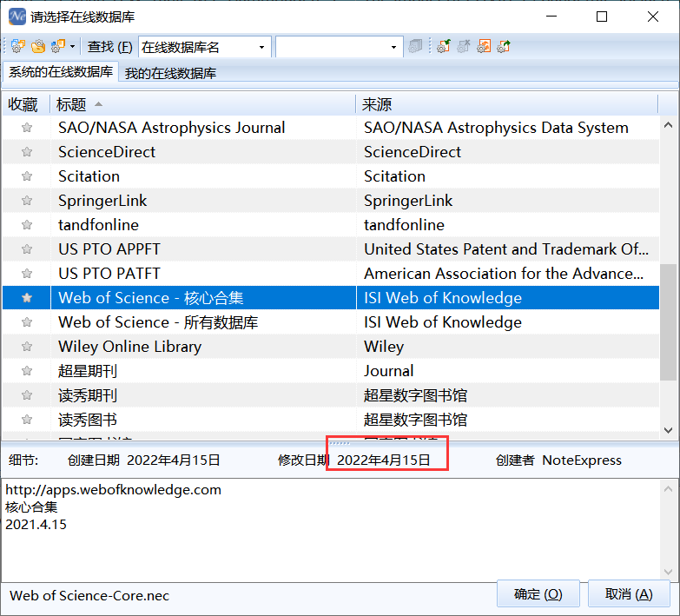The height and width of the screenshot is (616, 680).
Task: Click the NoteExpress app icon in title bar
Action: click(x=17, y=17)
